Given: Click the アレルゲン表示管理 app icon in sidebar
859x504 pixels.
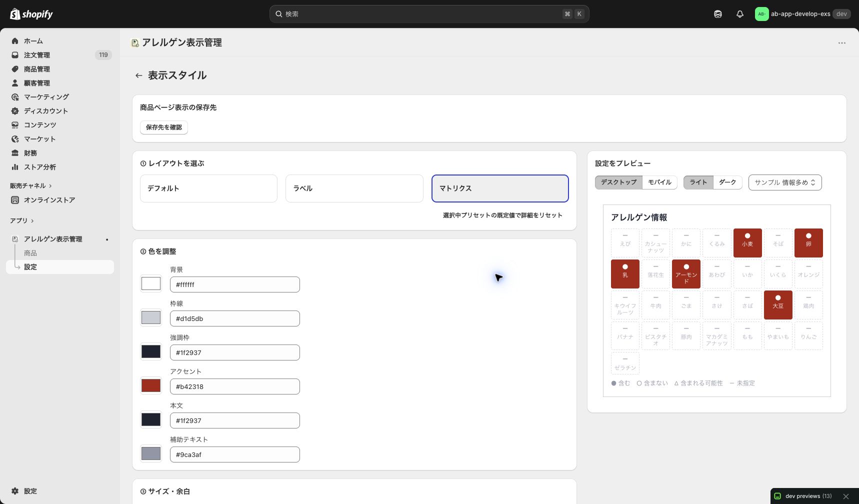Looking at the screenshot, I should (15, 239).
